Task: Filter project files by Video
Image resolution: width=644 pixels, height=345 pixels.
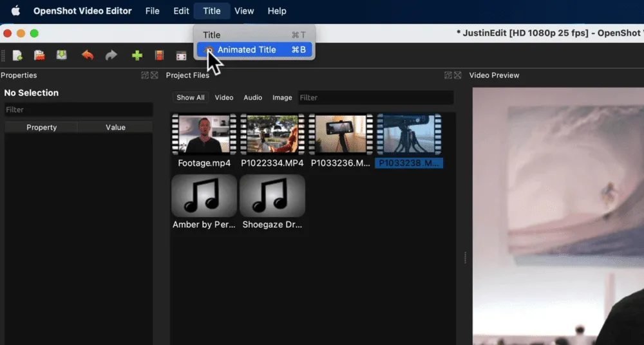Action: click(x=224, y=98)
